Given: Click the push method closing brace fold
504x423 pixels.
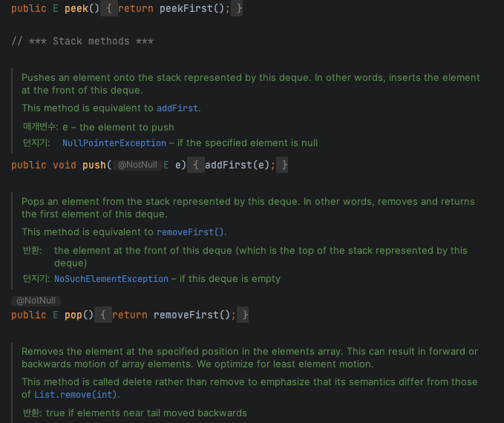Looking at the screenshot, I should pos(284,165).
